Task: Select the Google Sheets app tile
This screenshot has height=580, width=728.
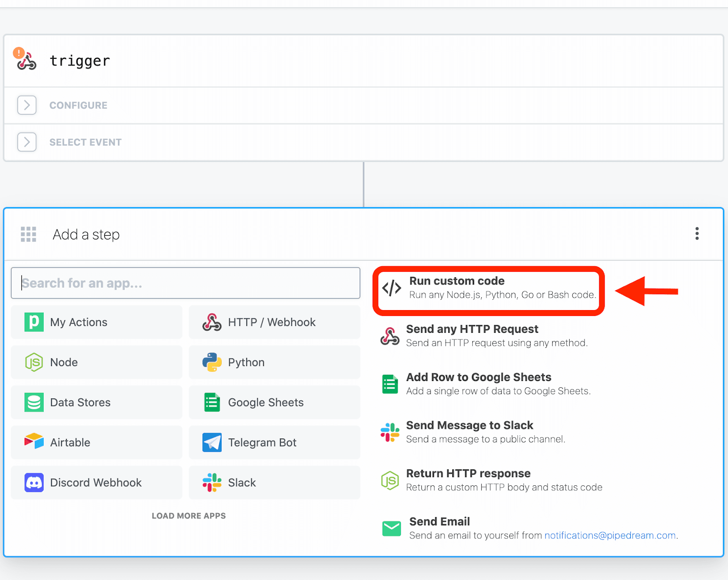Action: [274, 402]
